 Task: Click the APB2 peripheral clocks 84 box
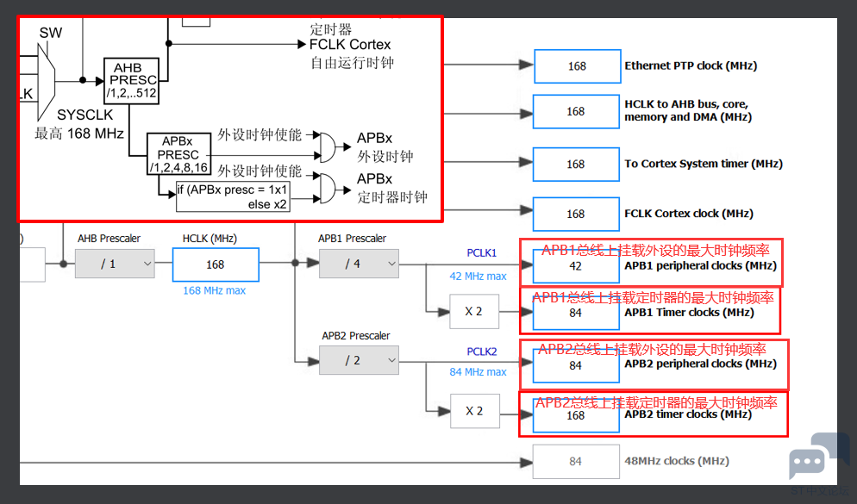[576, 365]
